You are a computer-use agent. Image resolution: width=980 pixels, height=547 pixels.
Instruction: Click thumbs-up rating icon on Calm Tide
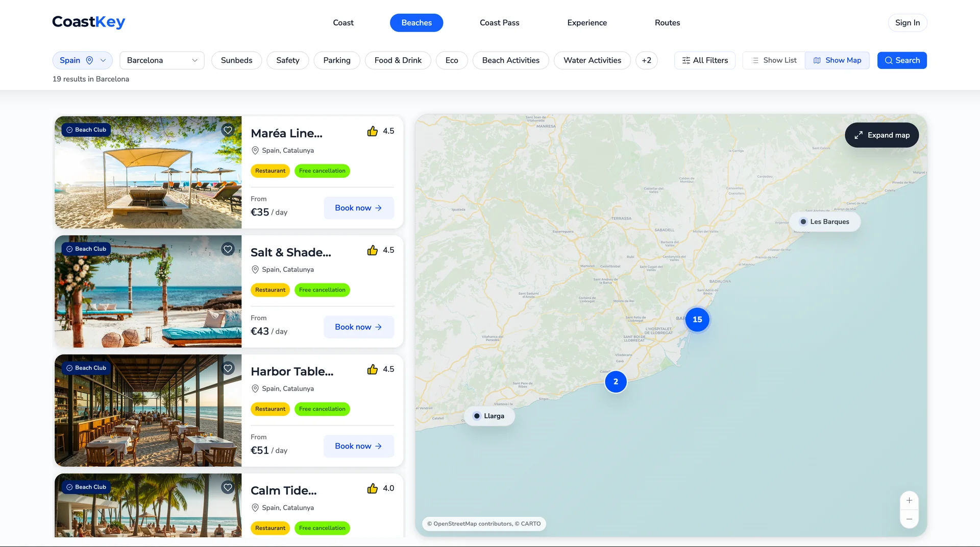[x=373, y=488]
